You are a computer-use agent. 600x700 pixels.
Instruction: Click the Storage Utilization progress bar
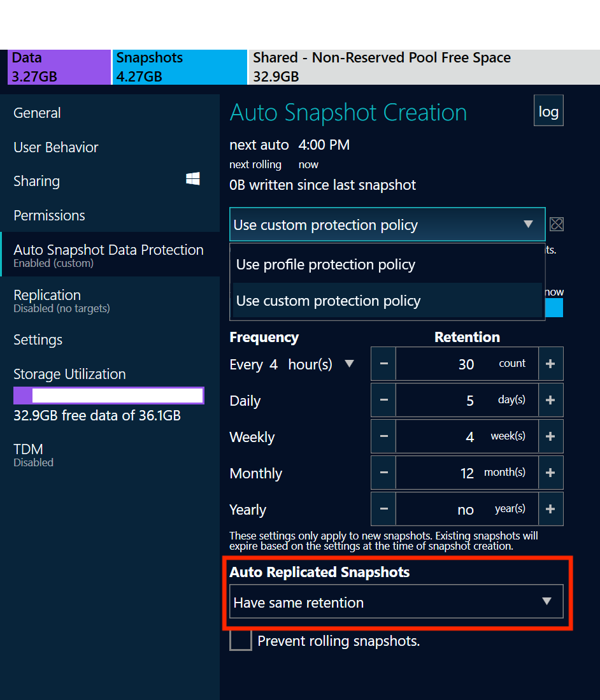108,395
